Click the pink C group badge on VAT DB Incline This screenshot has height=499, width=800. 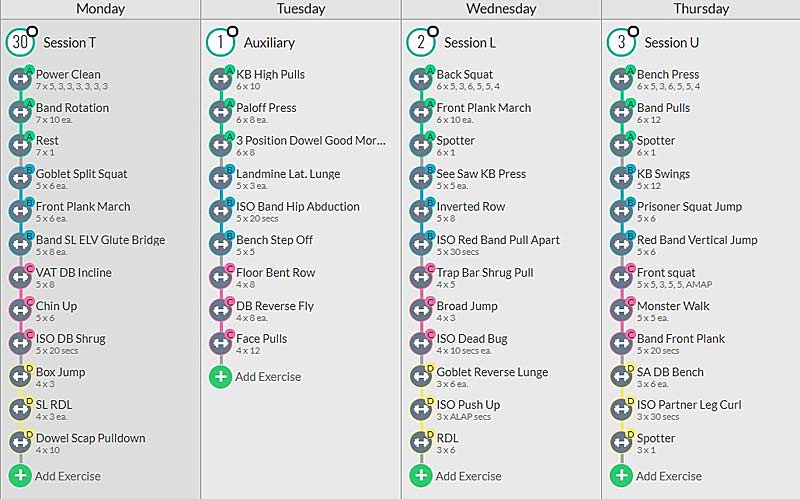(29, 268)
